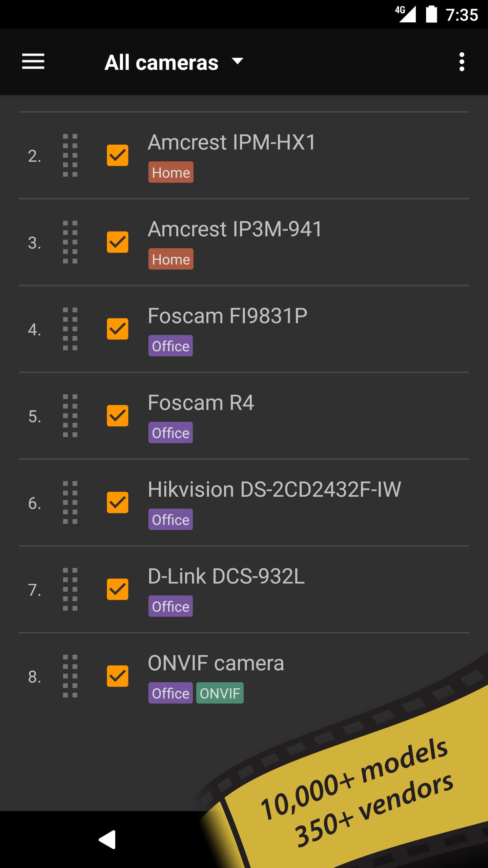Click the purple Office tag on Foscam R4

tap(170, 432)
